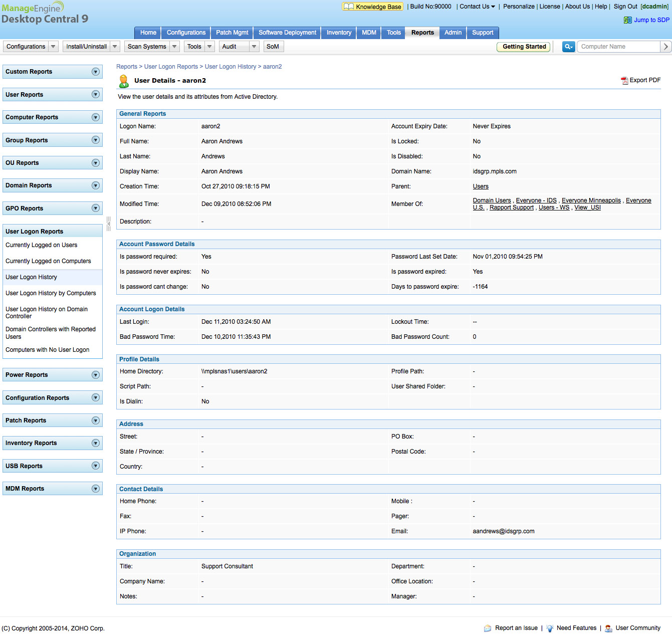
Task: Expand the Computer Reports section
Action: tap(96, 117)
